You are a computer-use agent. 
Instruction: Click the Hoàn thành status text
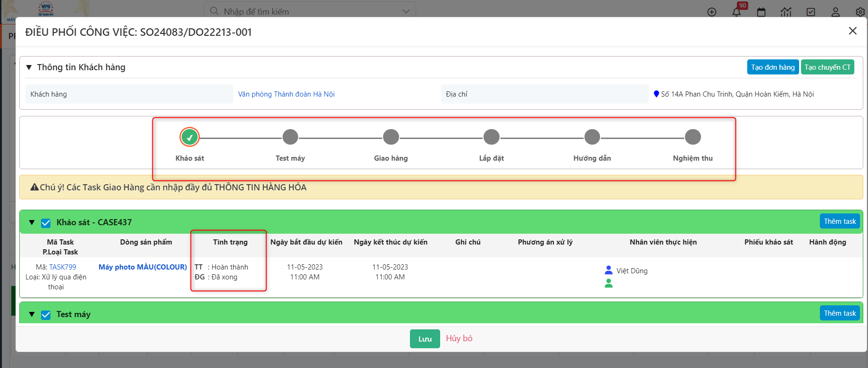(230, 267)
